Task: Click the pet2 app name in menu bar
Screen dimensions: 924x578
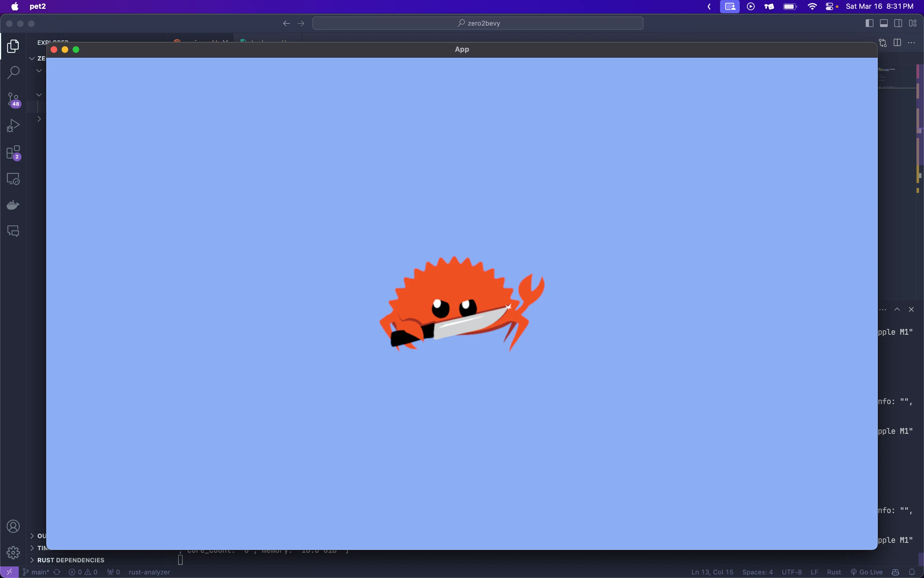Action: 37,7
